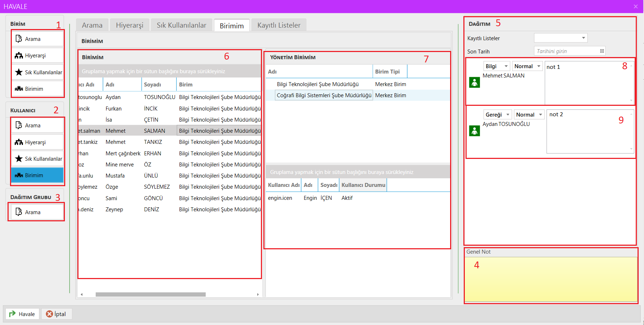The height and width of the screenshot is (325, 644).
Task: Select the row for Furkan İNCİK
Action: [170, 108]
